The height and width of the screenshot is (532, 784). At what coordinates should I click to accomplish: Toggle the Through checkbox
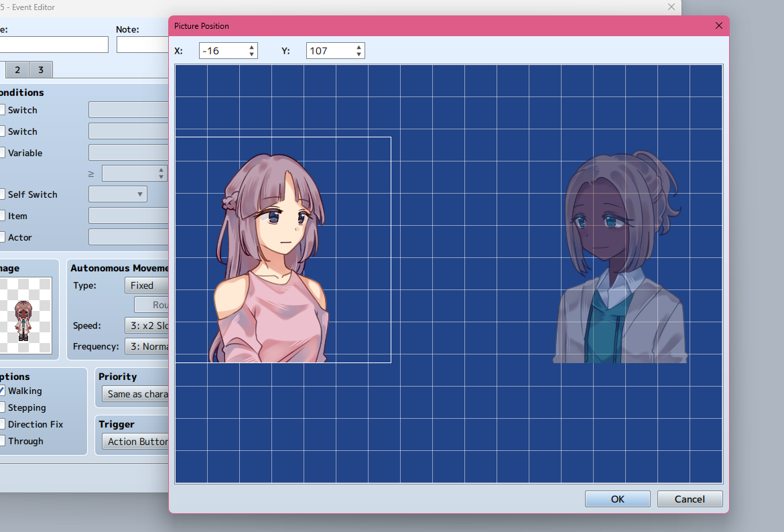3,441
